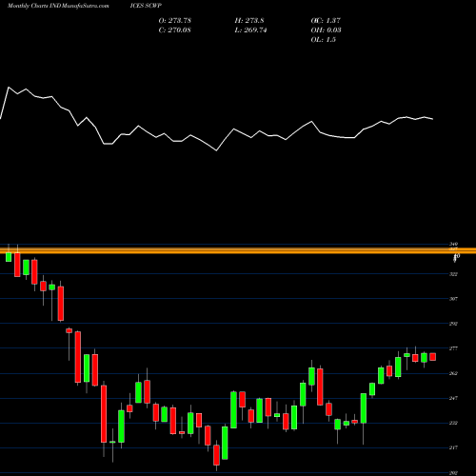
Task: Click the 'OL: 1.5' reading
Action: pos(323,40)
